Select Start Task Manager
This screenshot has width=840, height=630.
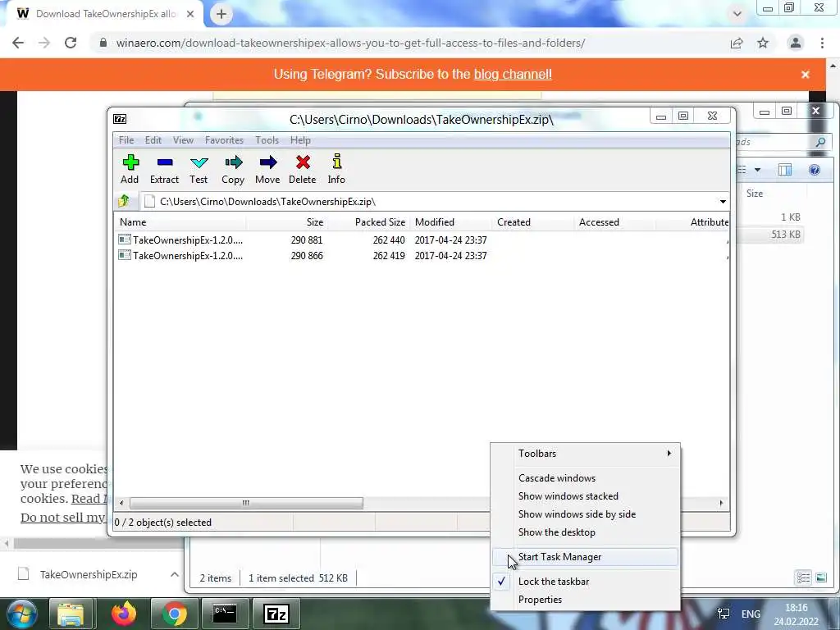click(585, 557)
